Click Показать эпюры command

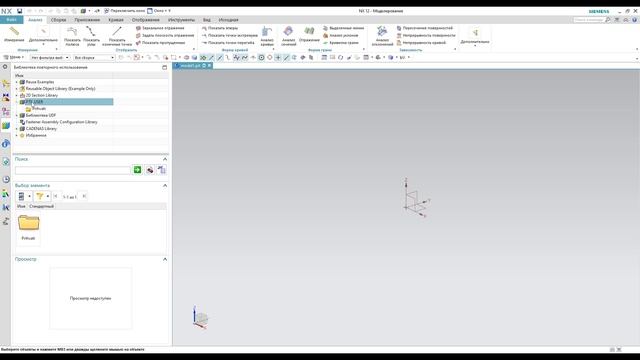[x=220, y=28]
